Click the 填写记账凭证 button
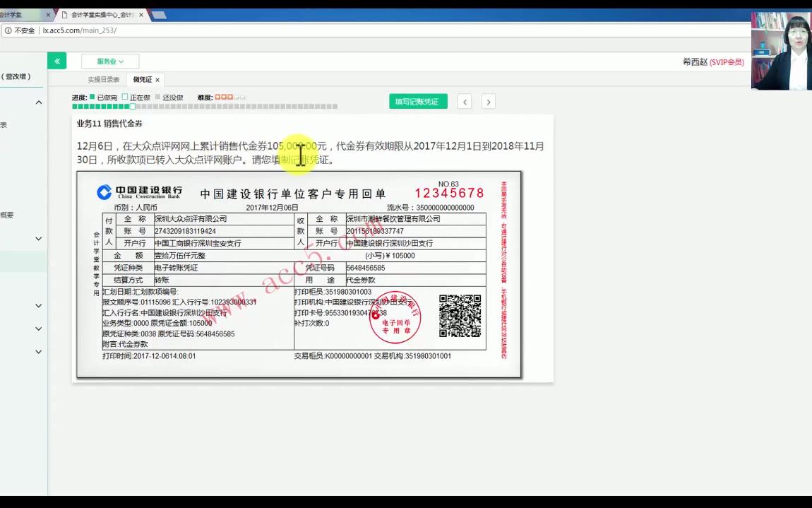Screen dimensions: 812x508 click(418, 101)
